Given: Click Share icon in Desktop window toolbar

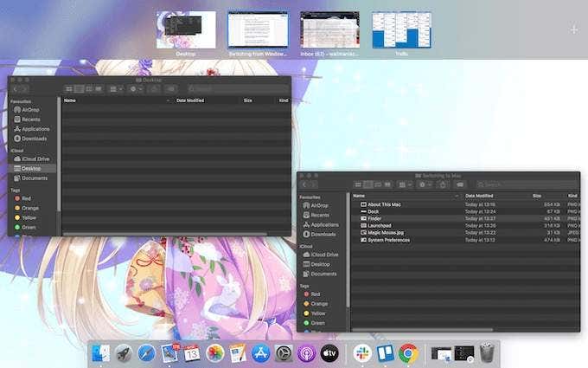Looking at the screenshot, I should tap(154, 89).
